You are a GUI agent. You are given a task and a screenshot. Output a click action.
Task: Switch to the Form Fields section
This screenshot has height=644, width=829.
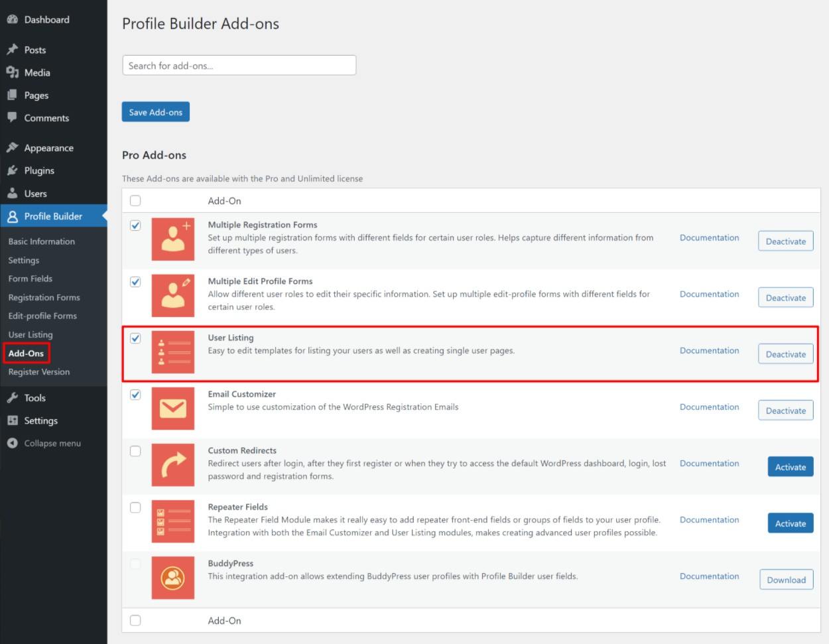[x=31, y=279]
